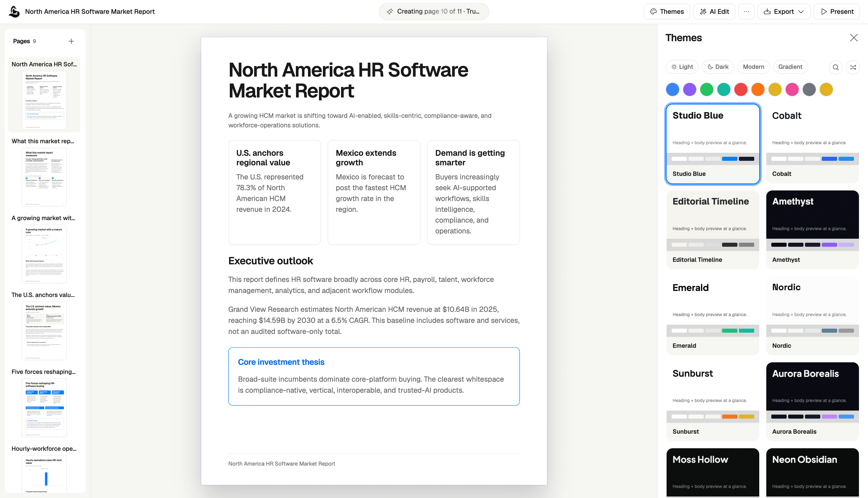Select the Emerald theme card
This screenshot has height=498, width=868.
pos(713,315)
